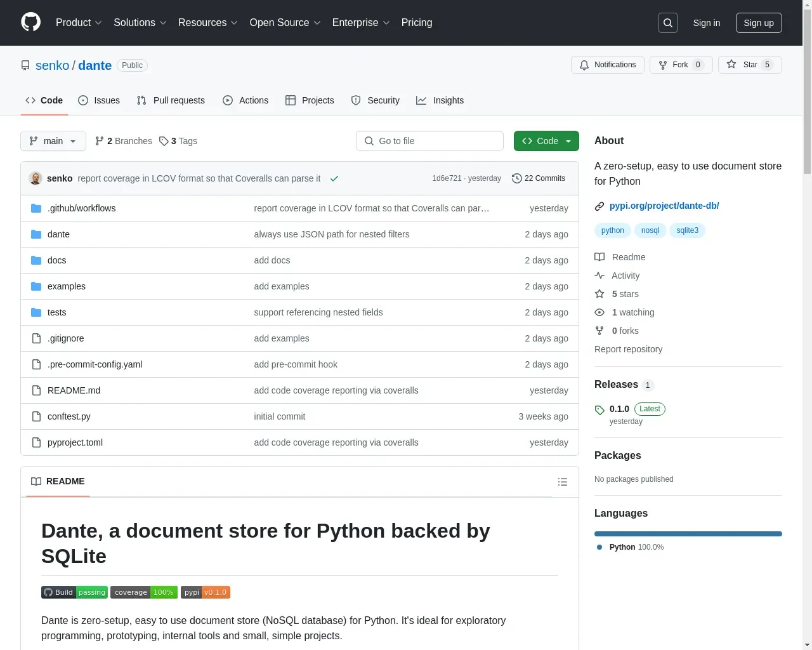
Task: Switch to the Pull requests tab
Action: (x=171, y=100)
